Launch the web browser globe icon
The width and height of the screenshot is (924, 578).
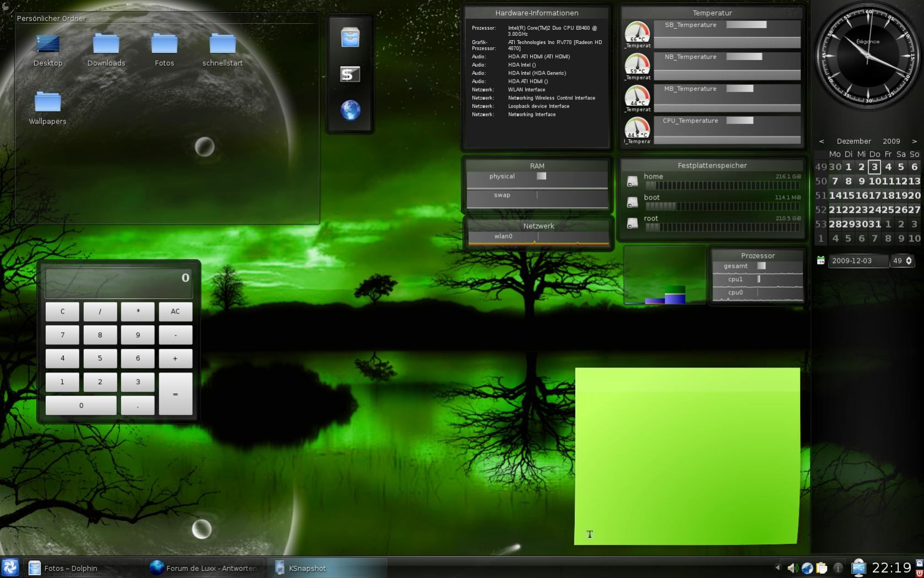[x=350, y=110]
